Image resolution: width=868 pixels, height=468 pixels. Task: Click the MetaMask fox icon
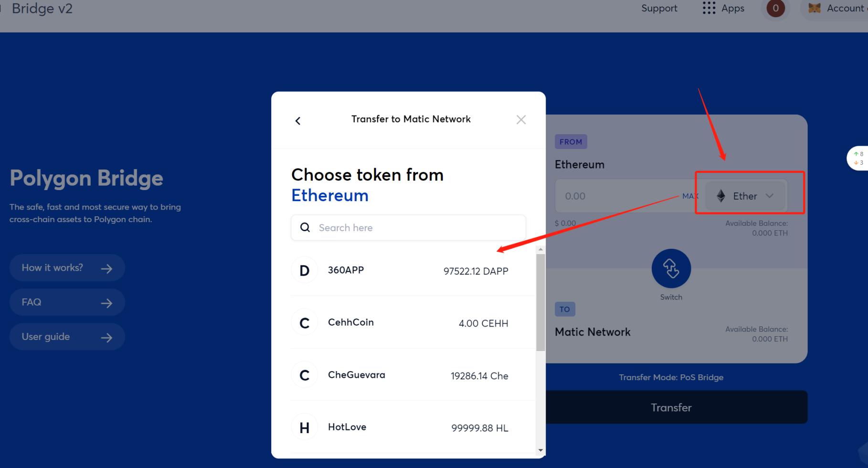point(814,8)
